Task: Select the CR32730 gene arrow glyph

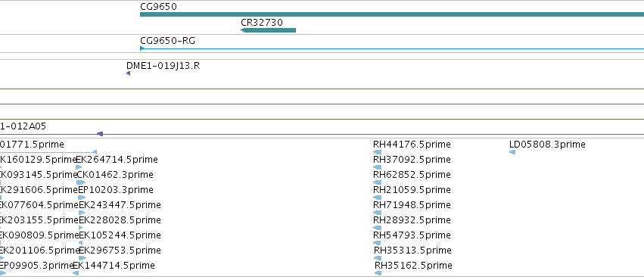Action: coord(268,30)
